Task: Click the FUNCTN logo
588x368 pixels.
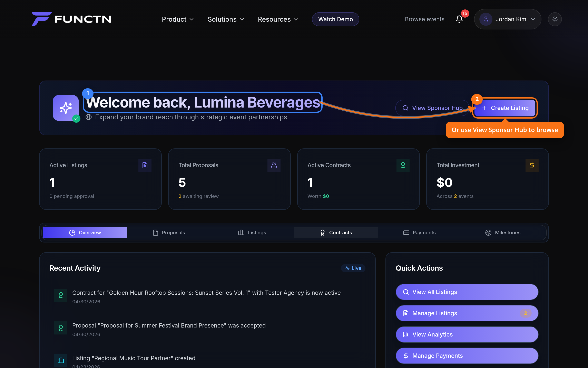Action: tap(71, 19)
